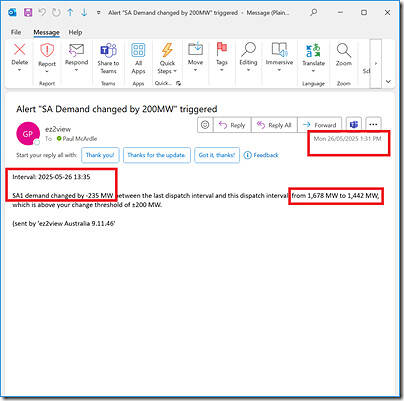The image size is (404, 401).
Task: Click the Reply All button
Action: coord(274,125)
